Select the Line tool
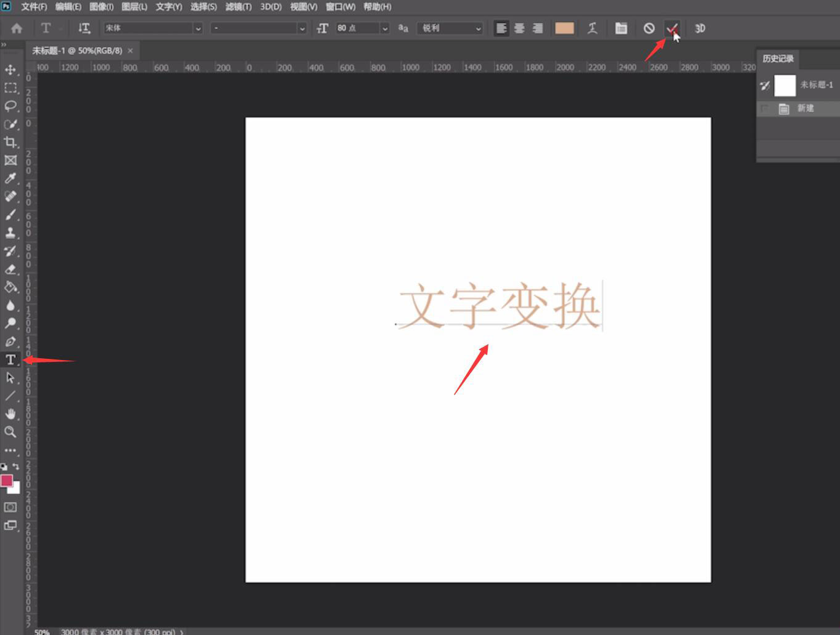Viewport: 840px width, 635px height. pyautogui.click(x=10, y=396)
